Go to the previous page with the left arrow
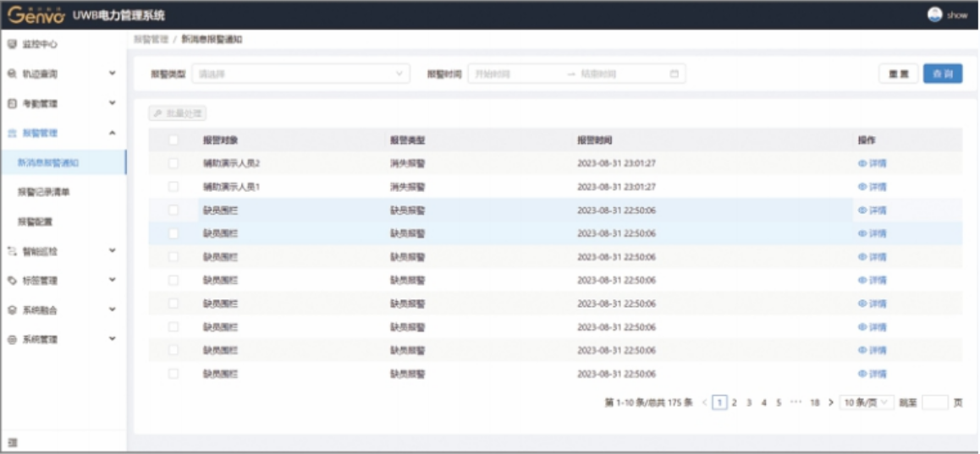980x454 pixels. [704, 402]
